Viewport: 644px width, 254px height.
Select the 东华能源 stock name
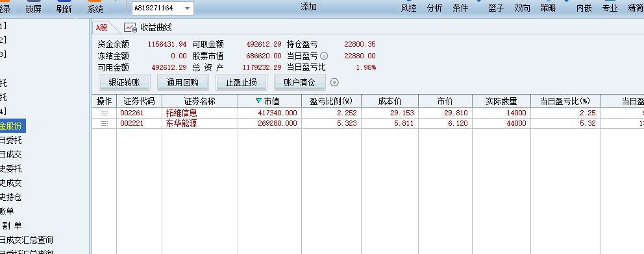(x=182, y=123)
